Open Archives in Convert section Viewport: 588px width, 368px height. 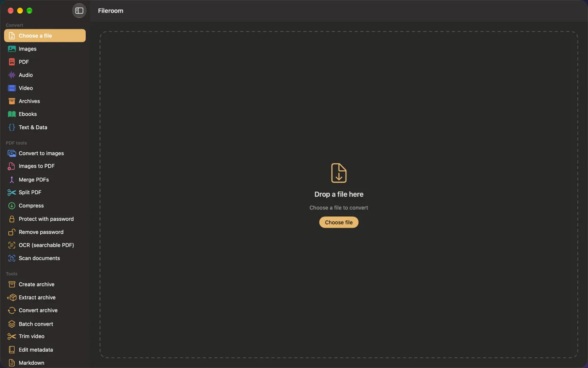[x=45, y=101]
